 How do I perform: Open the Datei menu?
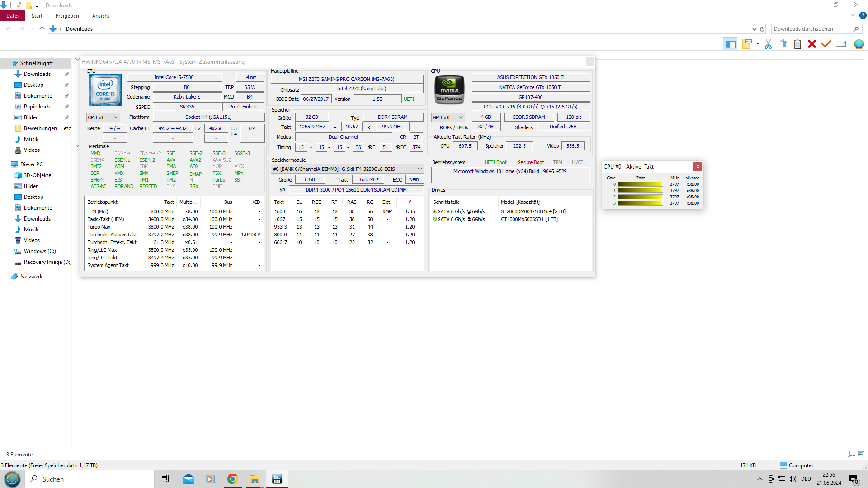[x=13, y=16]
